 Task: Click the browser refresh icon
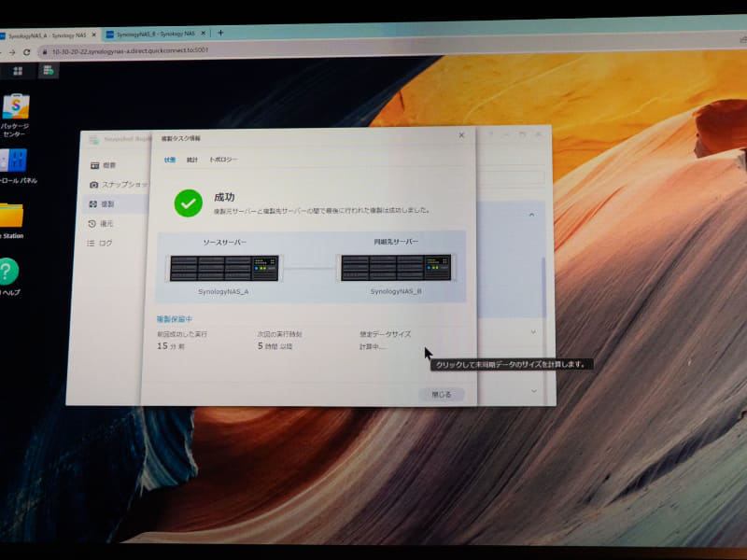click(25, 53)
